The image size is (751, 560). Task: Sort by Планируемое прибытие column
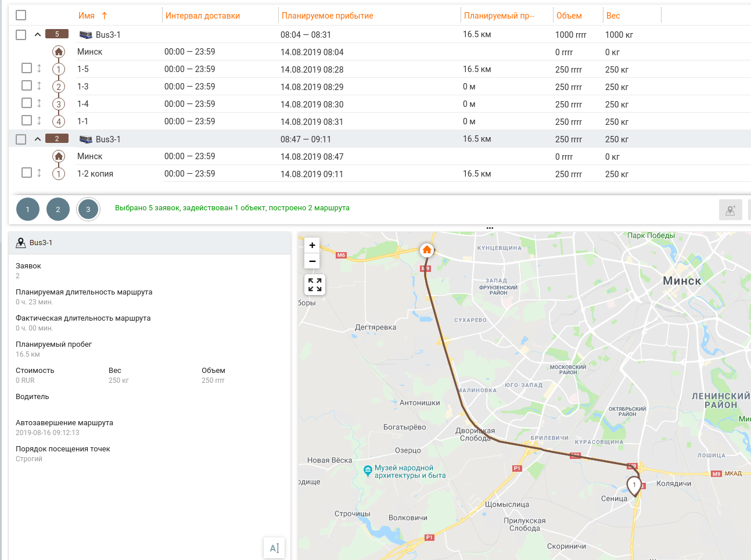pos(327,16)
